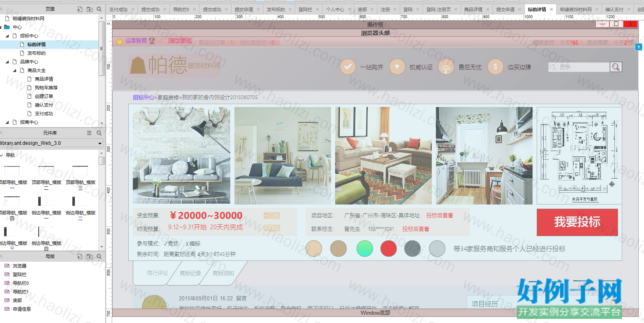The image size is (644, 323).
Task: Select the 中心 folder in the page tree
Action: (x=17, y=27)
